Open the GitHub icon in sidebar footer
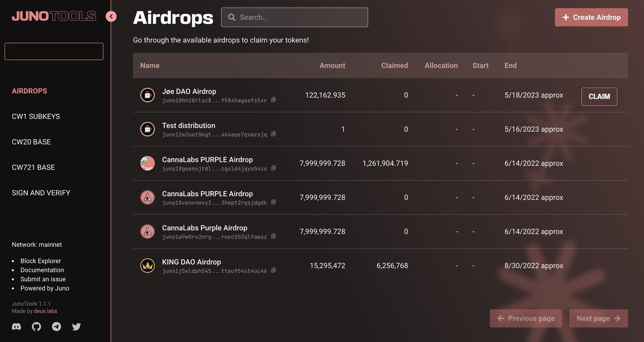 coord(36,326)
